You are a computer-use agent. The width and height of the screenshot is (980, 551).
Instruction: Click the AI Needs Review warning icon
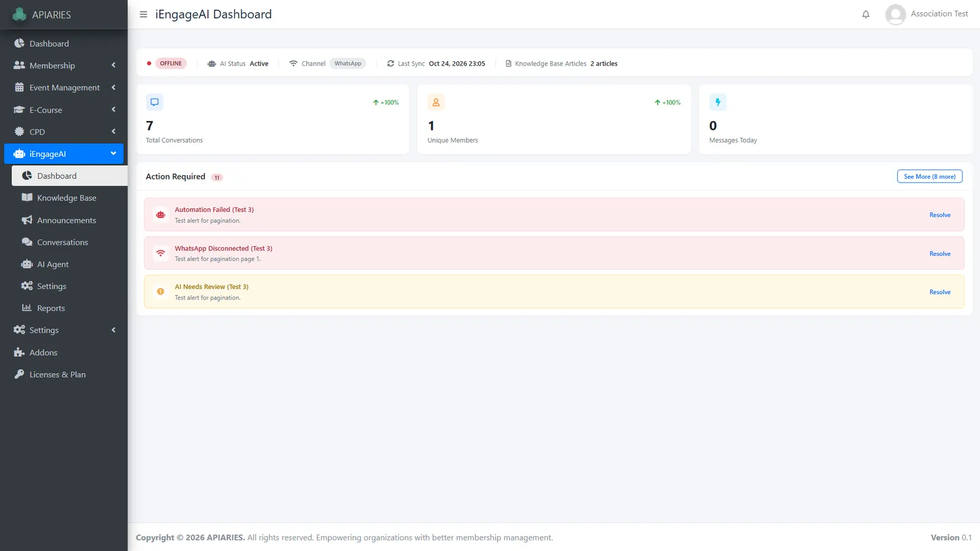(160, 292)
